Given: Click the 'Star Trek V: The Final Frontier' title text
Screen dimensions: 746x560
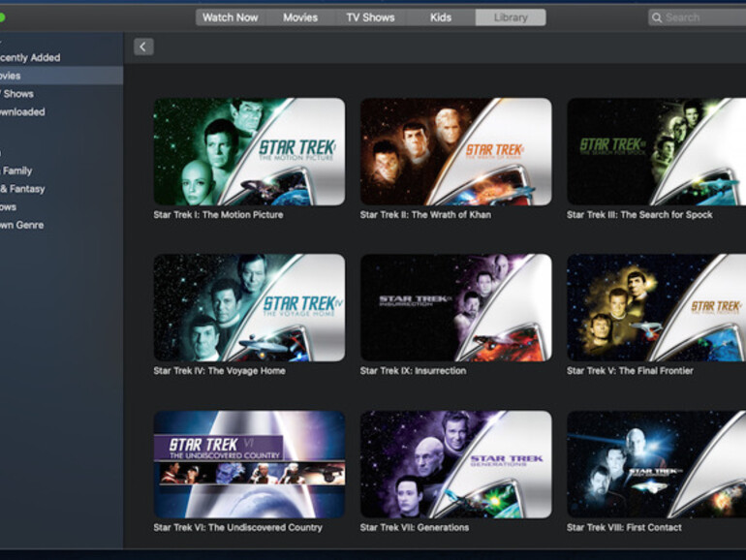Looking at the screenshot, I should 630,371.
